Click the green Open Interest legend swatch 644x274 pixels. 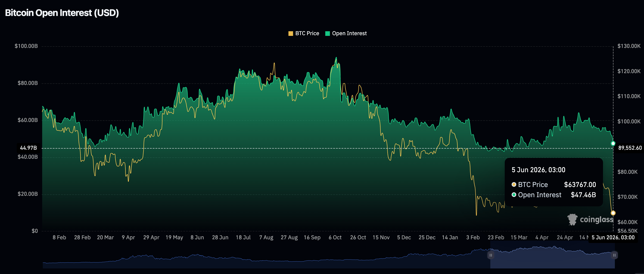click(x=327, y=34)
